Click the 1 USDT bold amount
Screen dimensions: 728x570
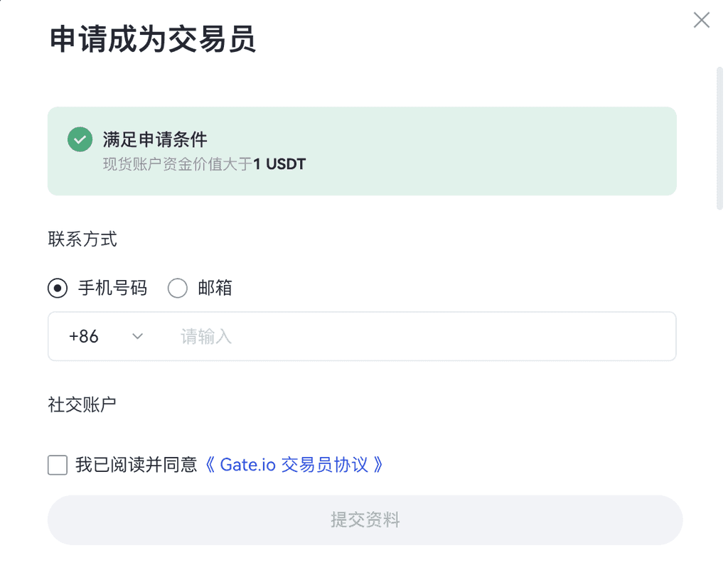point(279,165)
